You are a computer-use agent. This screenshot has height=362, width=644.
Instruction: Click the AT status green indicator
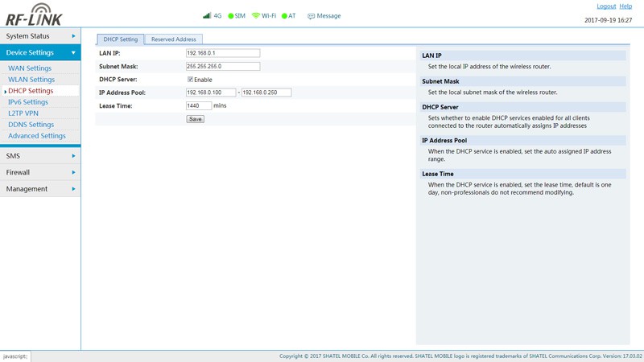pos(284,16)
